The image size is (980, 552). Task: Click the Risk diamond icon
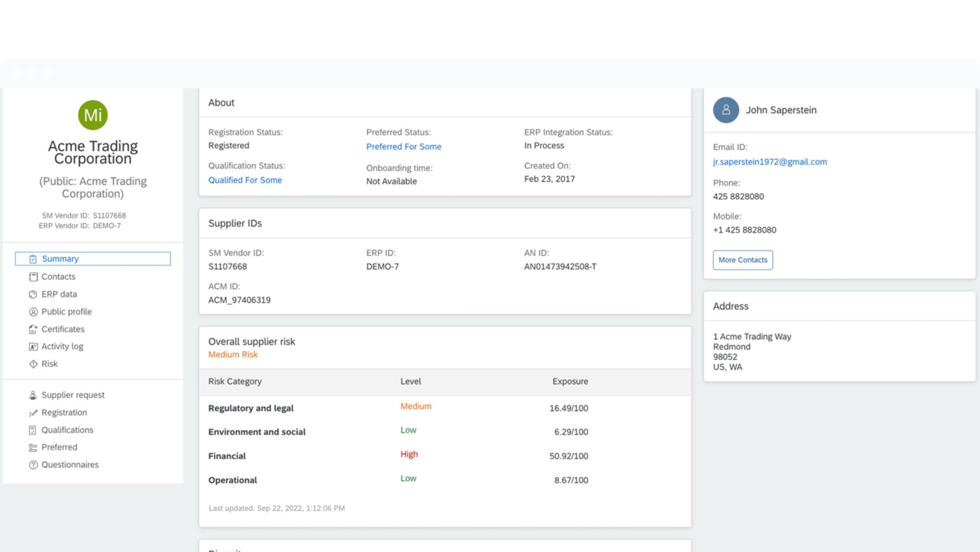click(x=33, y=364)
